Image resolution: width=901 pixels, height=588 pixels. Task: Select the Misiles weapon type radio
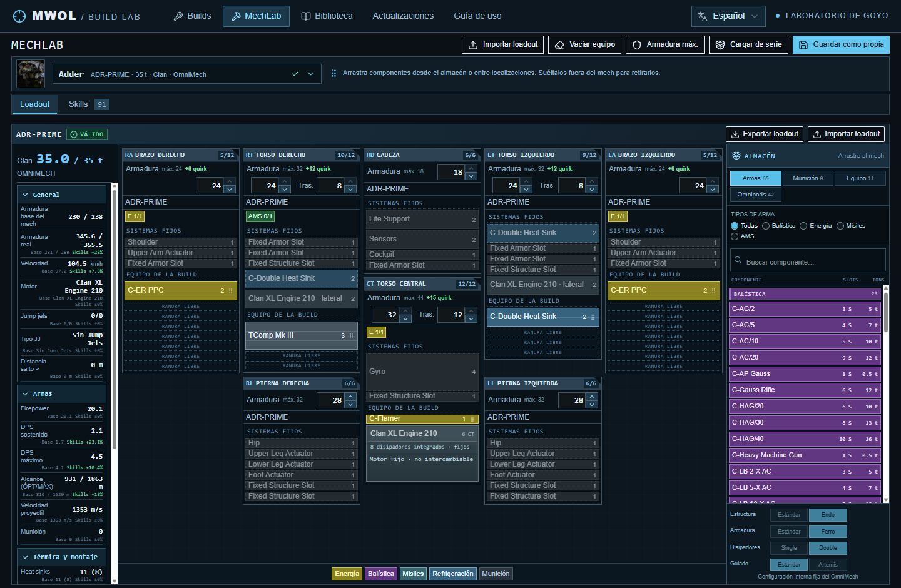840,226
